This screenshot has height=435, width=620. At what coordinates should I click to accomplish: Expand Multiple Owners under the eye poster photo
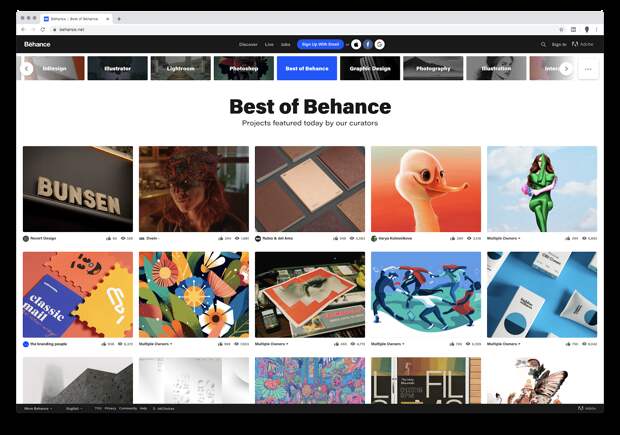pyautogui.click(x=272, y=344)
